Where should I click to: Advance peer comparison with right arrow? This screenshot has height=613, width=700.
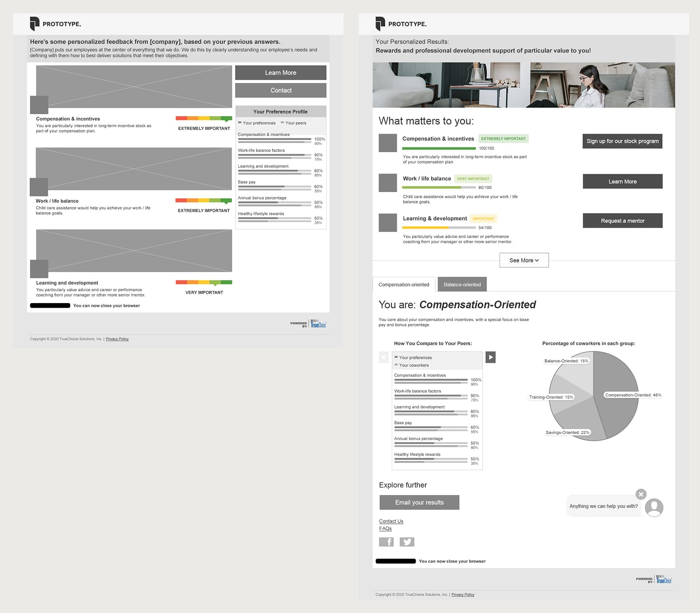(490, 357)
